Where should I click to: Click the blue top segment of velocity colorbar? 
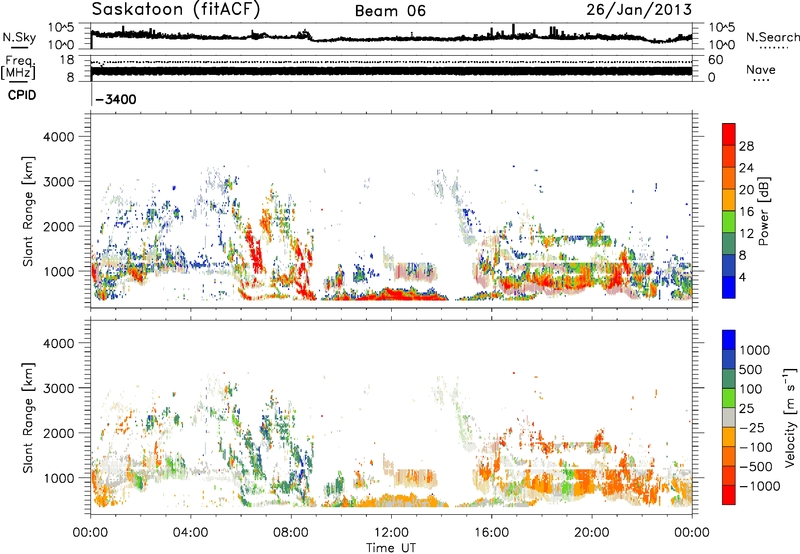pos(729,340)
